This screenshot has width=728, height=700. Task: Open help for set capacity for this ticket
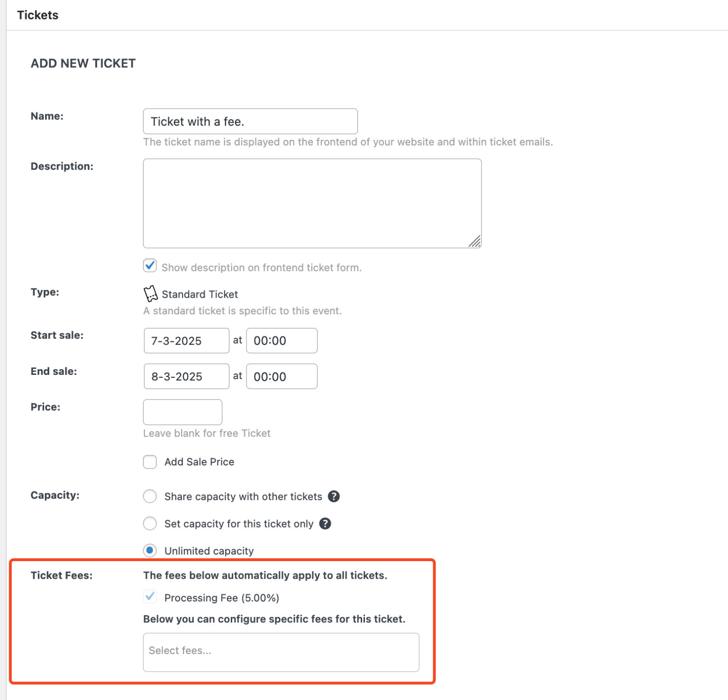coord(326,523)
